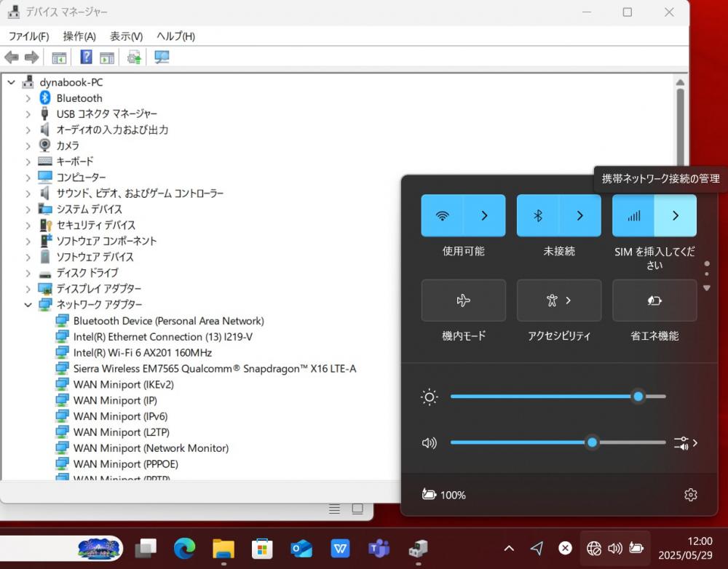Image resolution: width=728 pixels, height=569 pixels.
Task: Select the USB コネクタ マネージャー category
Action: pos(107,114)
